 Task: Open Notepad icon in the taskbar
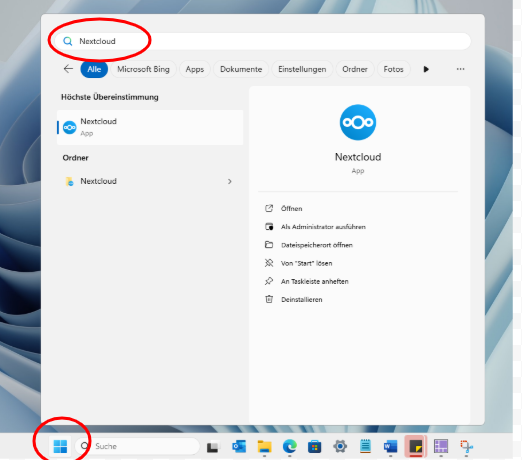[x=365, y=446]
